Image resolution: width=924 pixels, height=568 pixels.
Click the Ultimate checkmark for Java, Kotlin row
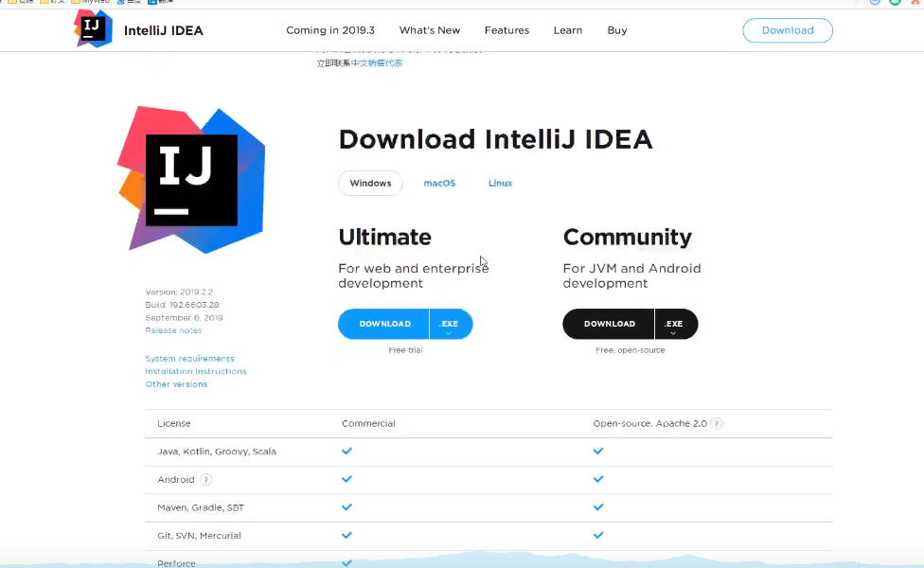tap(346, 451)
